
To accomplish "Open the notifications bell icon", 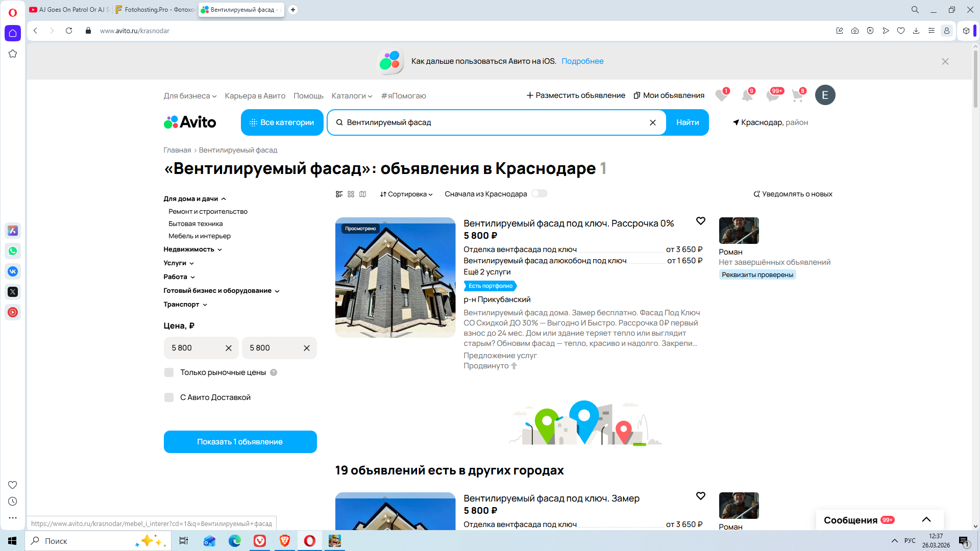I will [747, 95].
